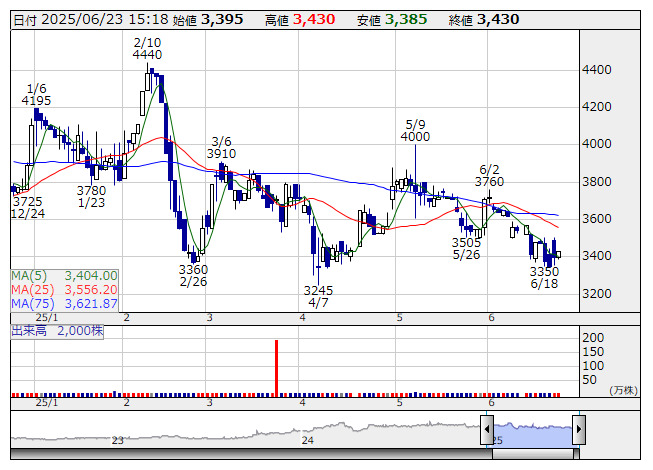This screenshot has height=470, width=653.
Task: Click the 高値 3,430 high price
Action: coord(300,19)
